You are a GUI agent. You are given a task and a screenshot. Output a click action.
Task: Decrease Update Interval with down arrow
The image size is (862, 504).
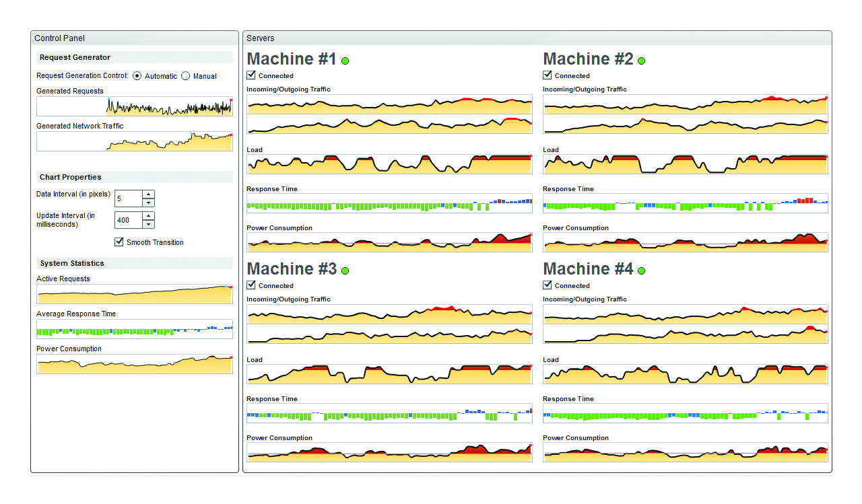[149, 224]
